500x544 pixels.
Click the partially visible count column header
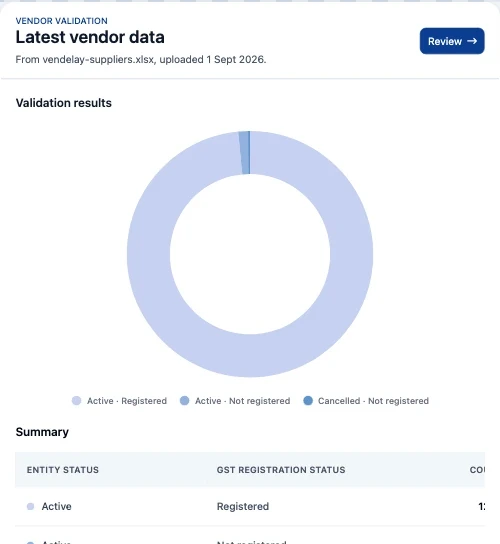477,470
